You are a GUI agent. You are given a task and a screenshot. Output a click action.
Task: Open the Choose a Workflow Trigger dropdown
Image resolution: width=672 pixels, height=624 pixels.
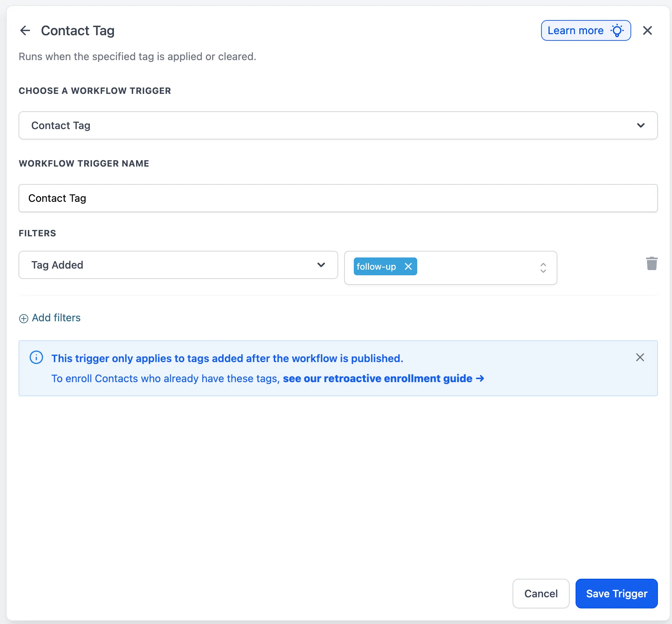pyautogui.click(x=338, y=125)
